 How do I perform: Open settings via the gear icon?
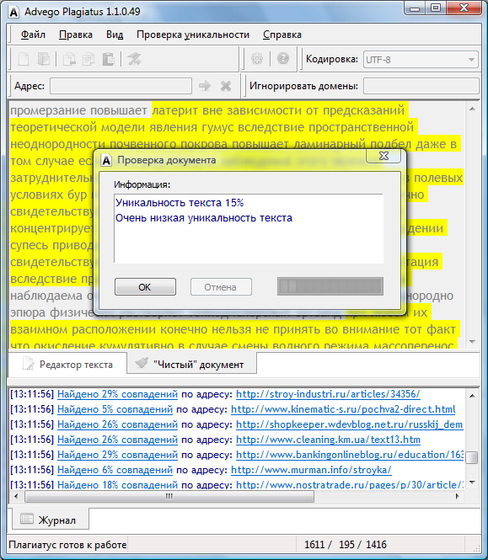(257, 59)
